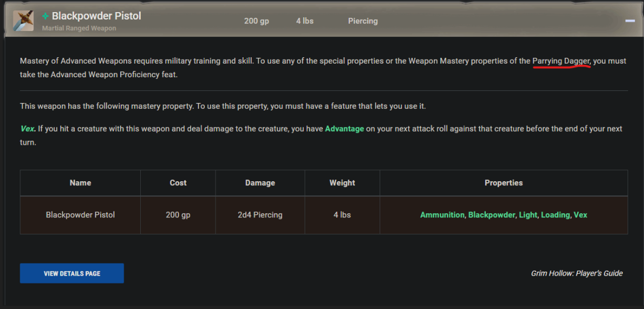Click the Blackpowder Pistol header title
644x309 pixels.
pyautogui.click(x=97, y=16)
